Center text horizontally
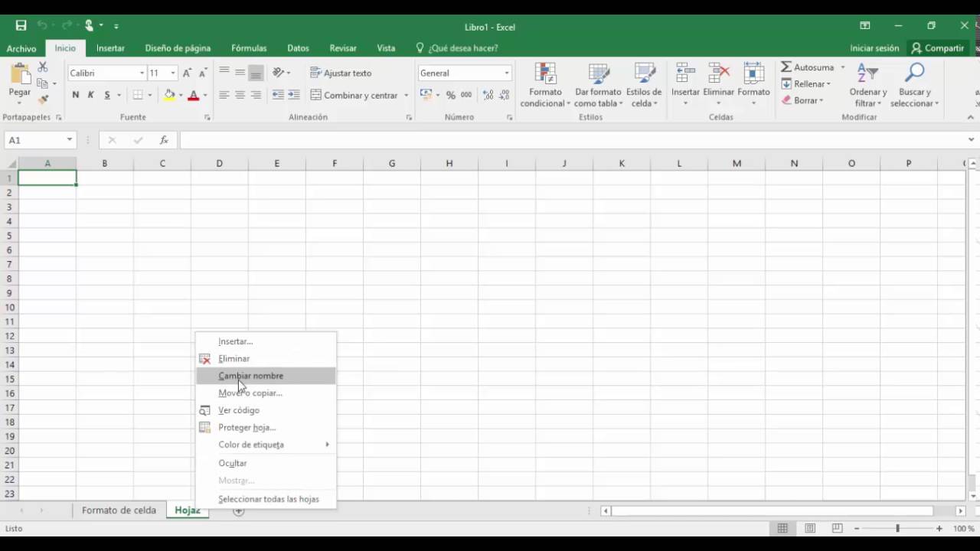This screenshot has width=980, height=551. (x=240, y=95)
